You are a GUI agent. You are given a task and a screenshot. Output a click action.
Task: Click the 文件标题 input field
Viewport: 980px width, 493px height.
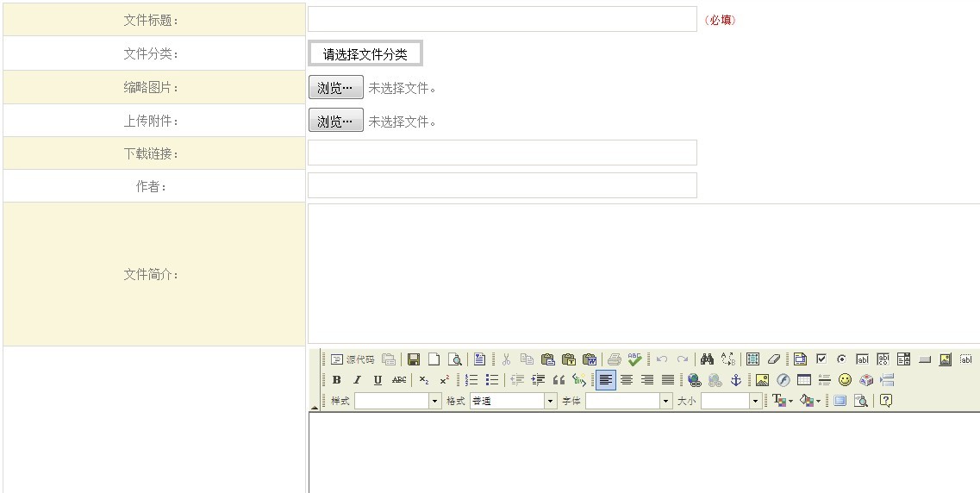[502, 20]
